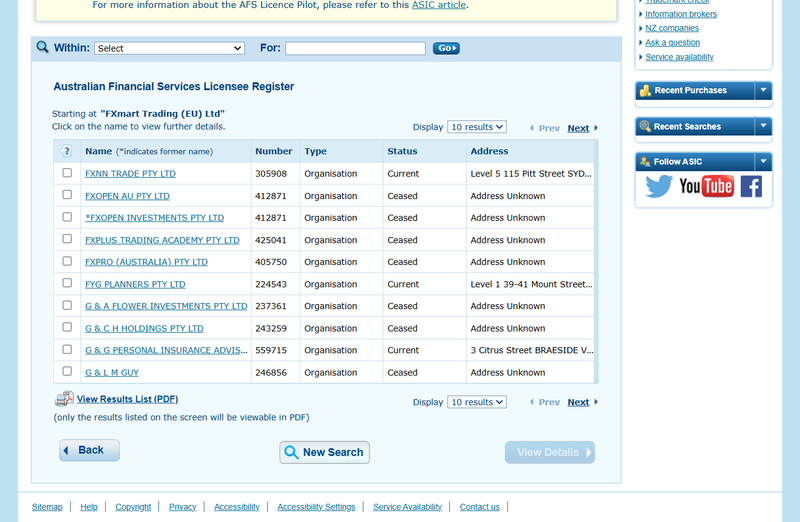
Task: Open ASIC Facebook page
Action: [751, 186]
